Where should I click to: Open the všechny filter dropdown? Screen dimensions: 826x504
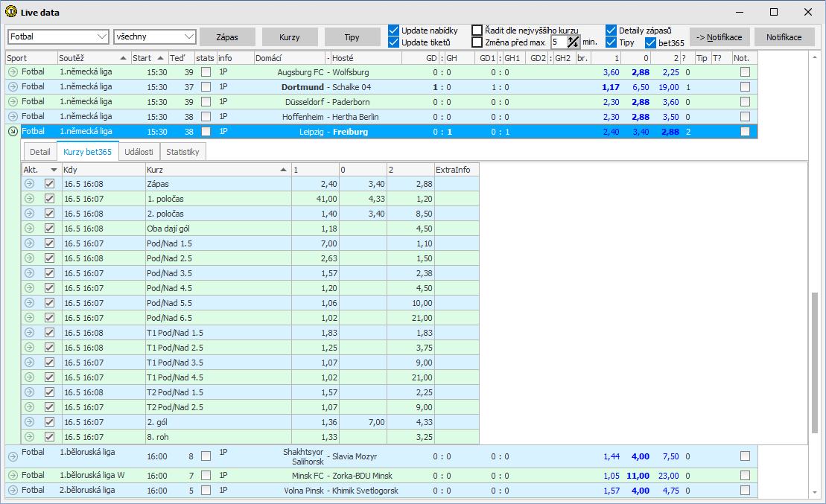[x=188, y=36]
